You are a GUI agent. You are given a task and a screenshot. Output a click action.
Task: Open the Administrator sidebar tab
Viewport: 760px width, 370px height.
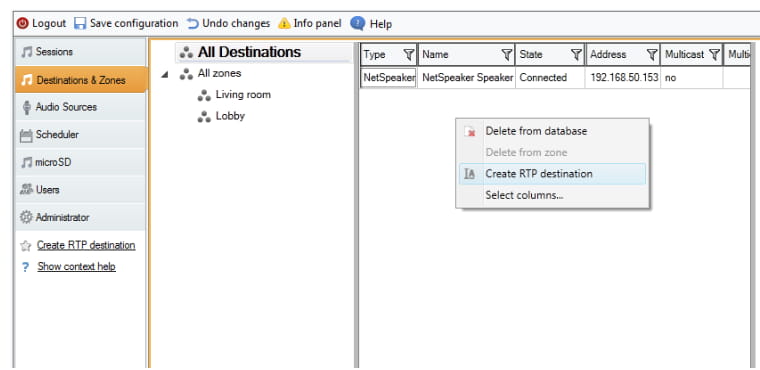click(x=80, y=217)
